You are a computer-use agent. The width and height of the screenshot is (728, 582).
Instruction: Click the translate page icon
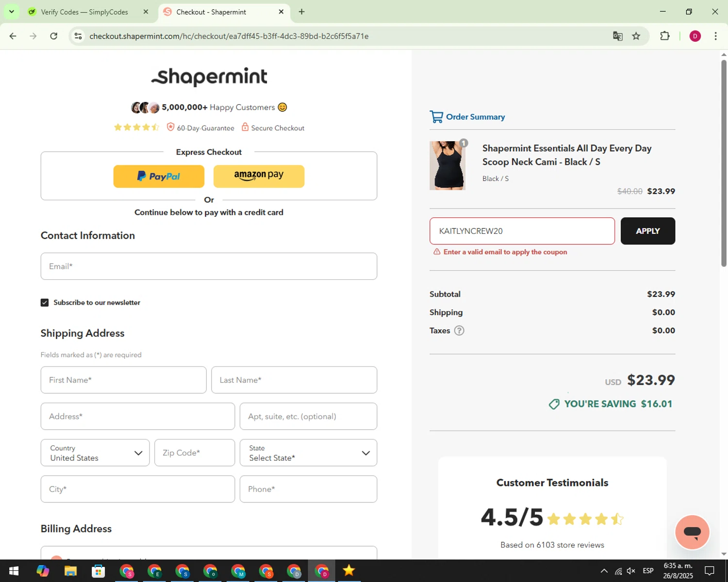click(618, 36)
